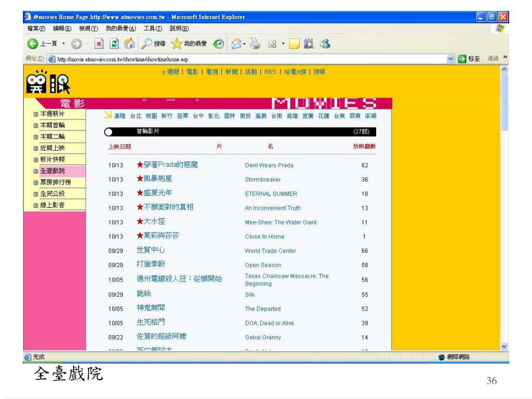Click the Forward arrow icon

tap(76, 44)
